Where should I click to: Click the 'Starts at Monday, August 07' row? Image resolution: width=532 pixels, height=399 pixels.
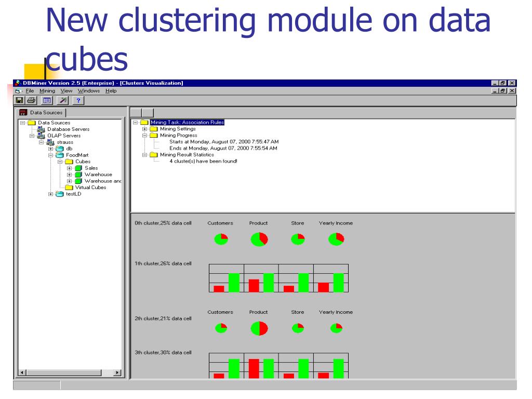[x=224, y=142]
